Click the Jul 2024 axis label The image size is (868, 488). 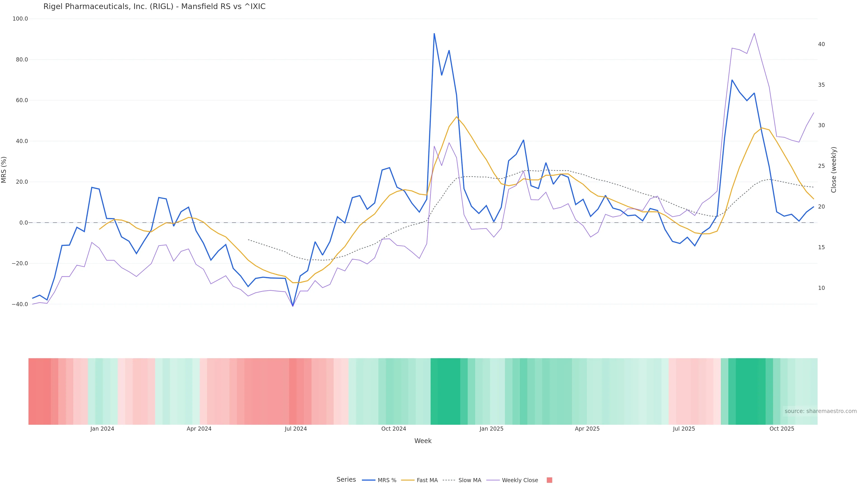(x=295, y=429)
